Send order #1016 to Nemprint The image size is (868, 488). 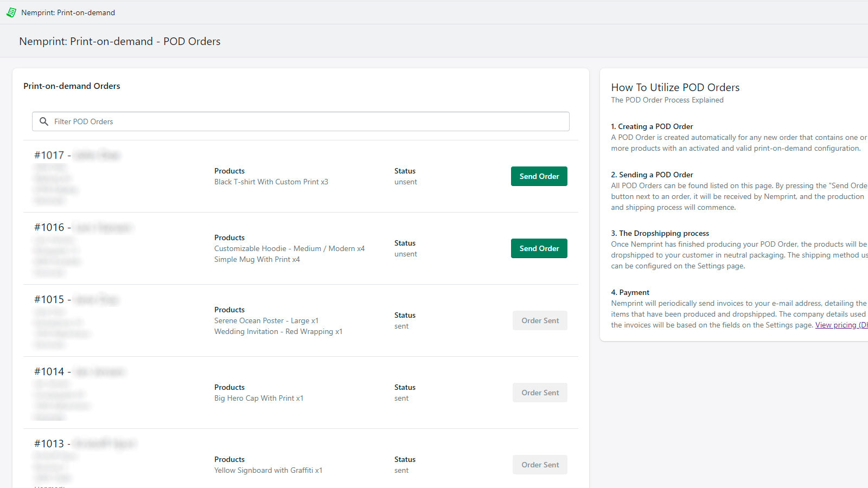pyautogui.click(x=539, y=248)
